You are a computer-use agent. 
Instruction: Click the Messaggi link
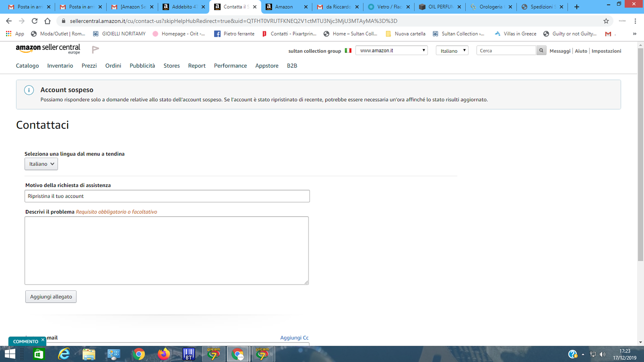click(560, 51)
